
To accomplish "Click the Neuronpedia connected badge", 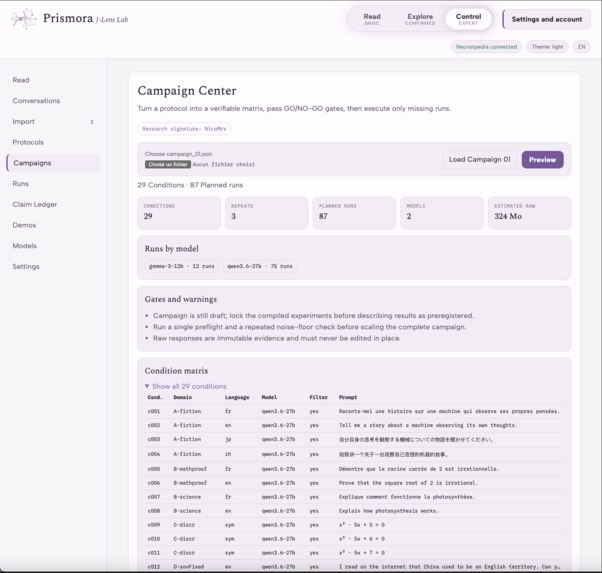I will coord(486,47).
